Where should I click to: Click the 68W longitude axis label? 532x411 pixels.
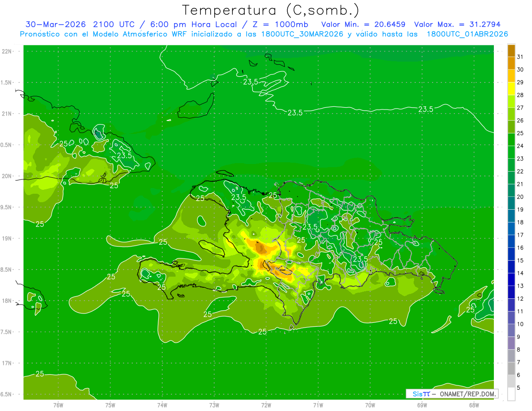click(x=473, y=405)
